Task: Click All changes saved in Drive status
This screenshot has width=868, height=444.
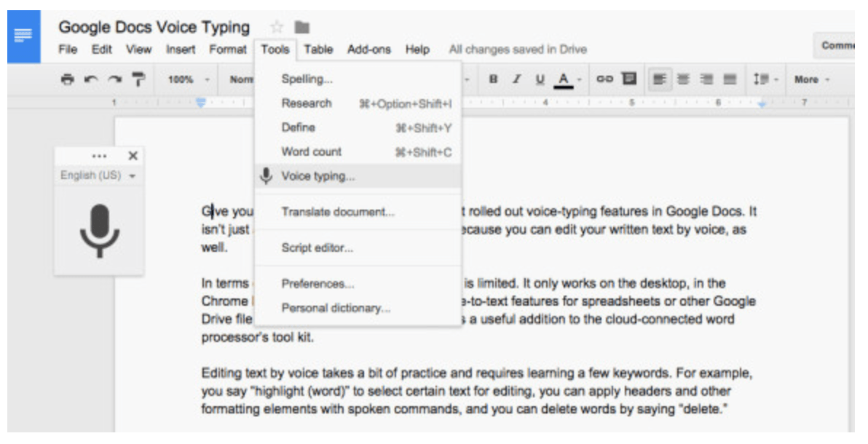Action: pyautogui.click(x=518, y=49)
